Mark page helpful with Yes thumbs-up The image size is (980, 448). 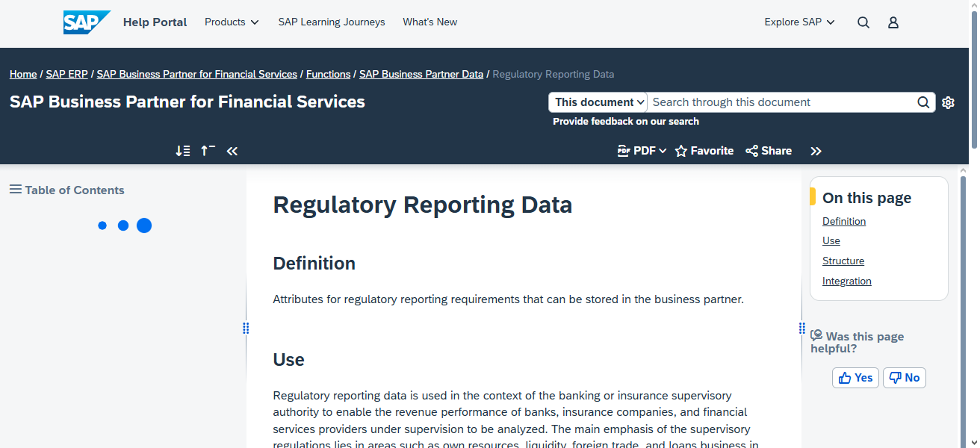[855, 377]
